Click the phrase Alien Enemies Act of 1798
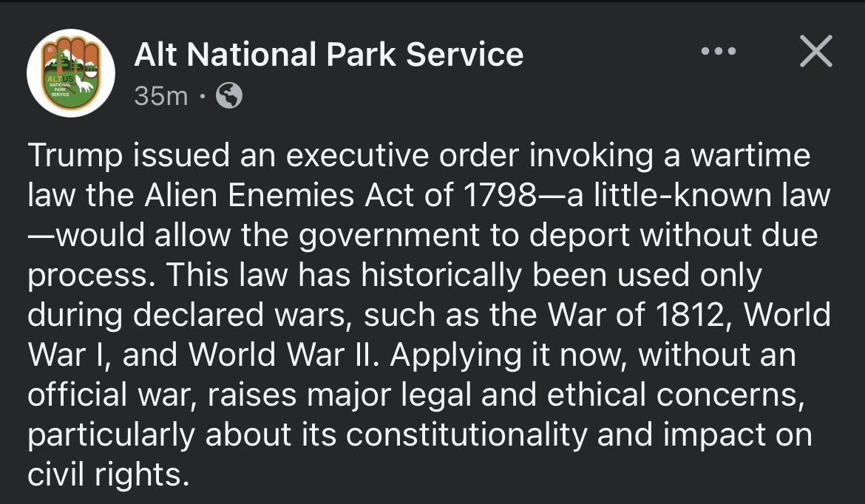 pos(340,195)
